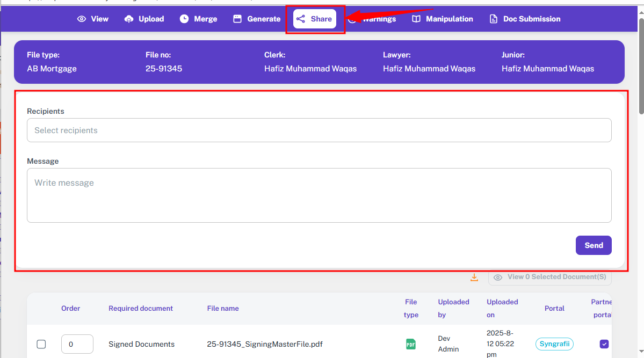Viewport: 644px width, 358px height.
Task: Click the Manipulation book icon
Action: tap(416, 19)
